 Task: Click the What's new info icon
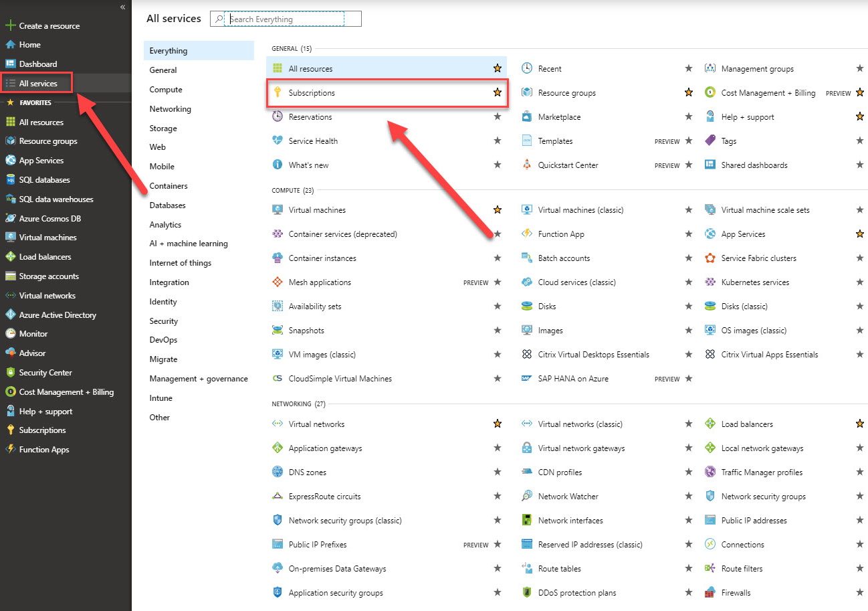[278, 165]
